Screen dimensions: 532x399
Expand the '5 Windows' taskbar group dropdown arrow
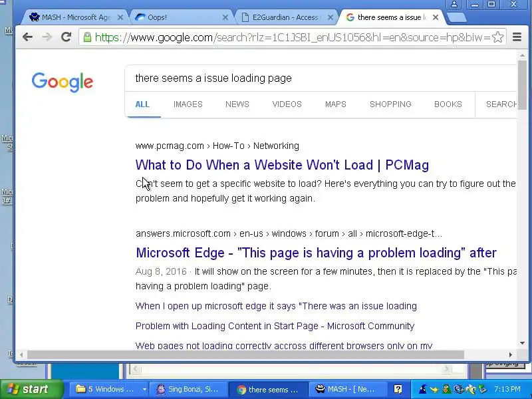click(x=144, y=389)
